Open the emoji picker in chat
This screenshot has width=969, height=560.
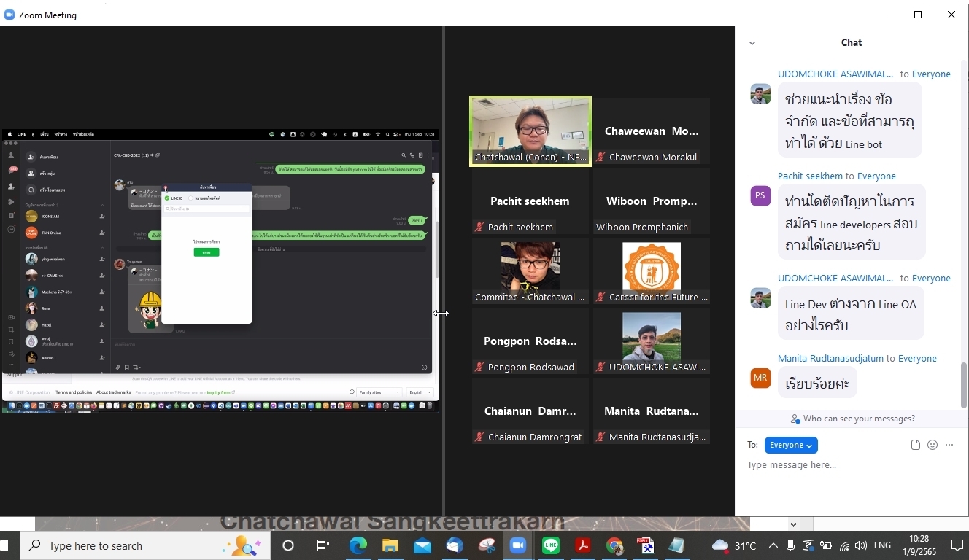point(933,445)
